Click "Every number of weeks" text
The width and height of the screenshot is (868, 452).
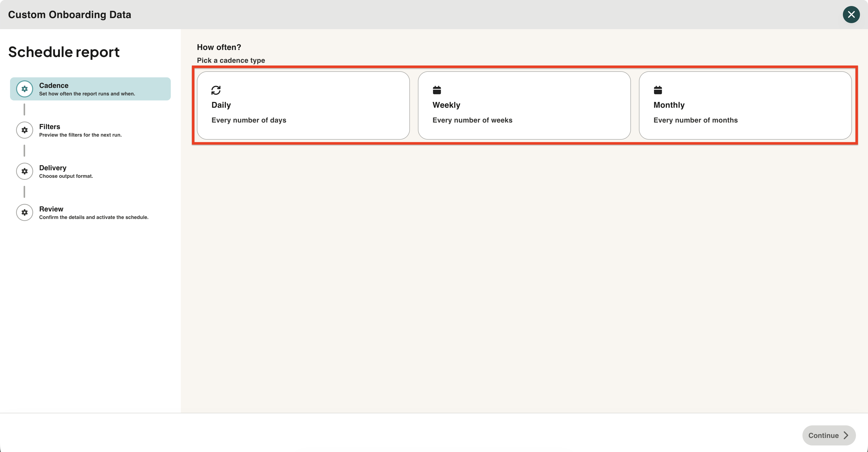[x=472, y=120]
